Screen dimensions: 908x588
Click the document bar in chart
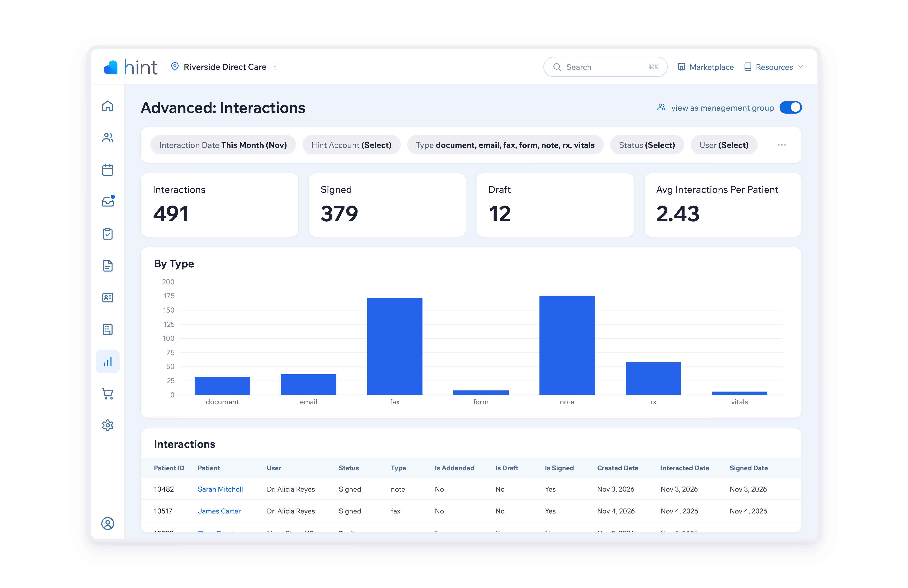[222, 386]
